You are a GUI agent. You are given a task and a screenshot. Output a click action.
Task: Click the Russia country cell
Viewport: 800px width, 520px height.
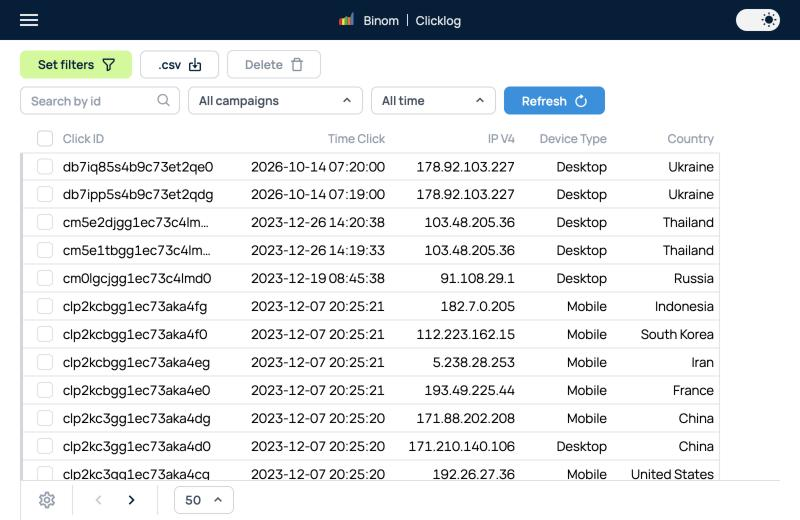[693, 278]
